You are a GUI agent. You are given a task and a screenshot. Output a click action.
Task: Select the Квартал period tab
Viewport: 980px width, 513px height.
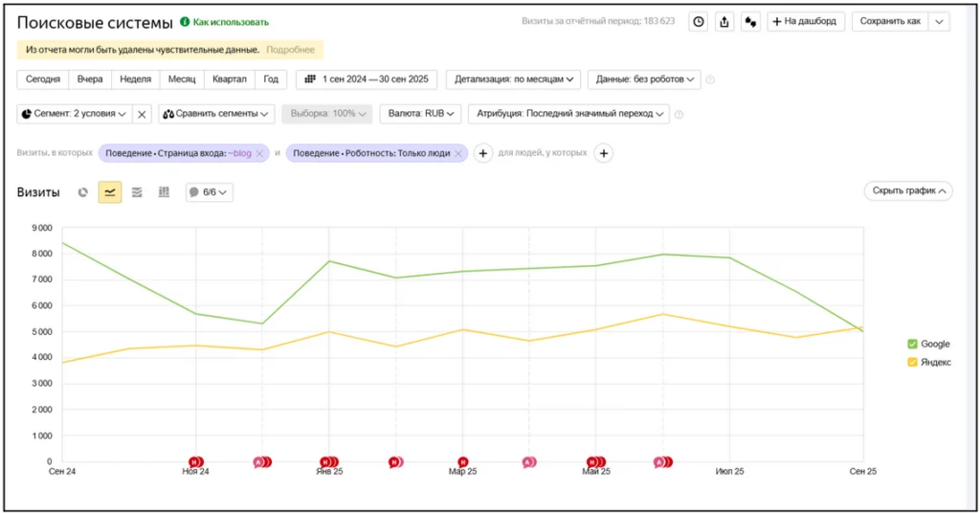click(x=230, y=79)
